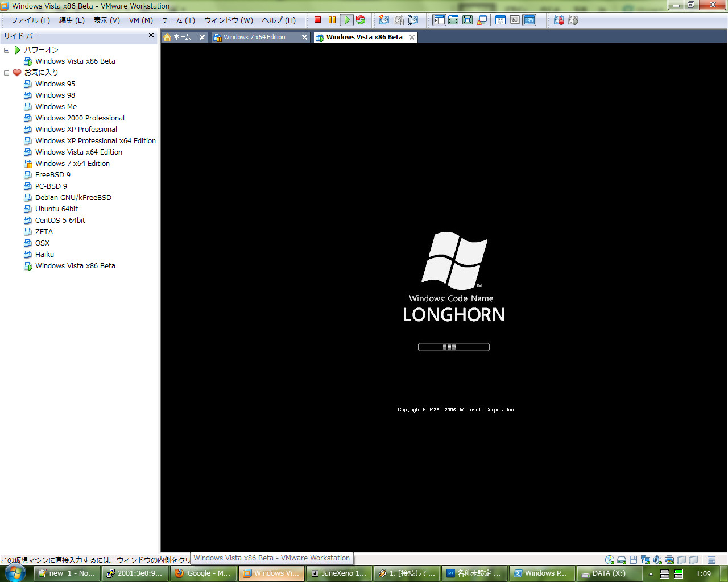Viewport: 728px width, 582px height.
Task: Switch to Summary view toolbar icon
Action: pos(500,20)
